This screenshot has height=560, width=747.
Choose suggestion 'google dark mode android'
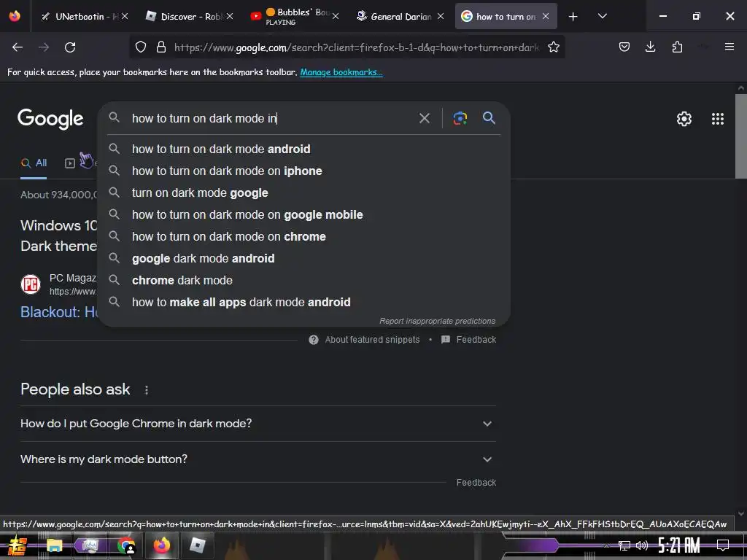point(304,259)
